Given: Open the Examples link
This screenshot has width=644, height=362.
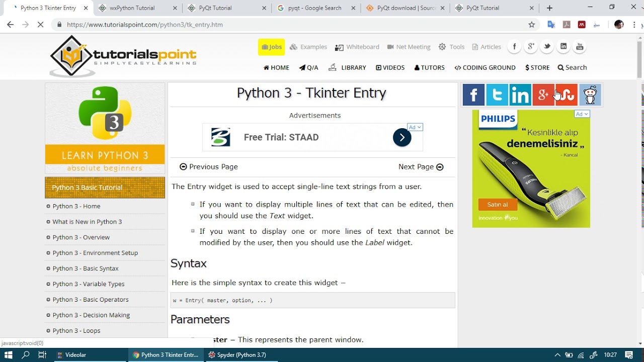Looking at the screenshot, I should [x=308, y=47].
